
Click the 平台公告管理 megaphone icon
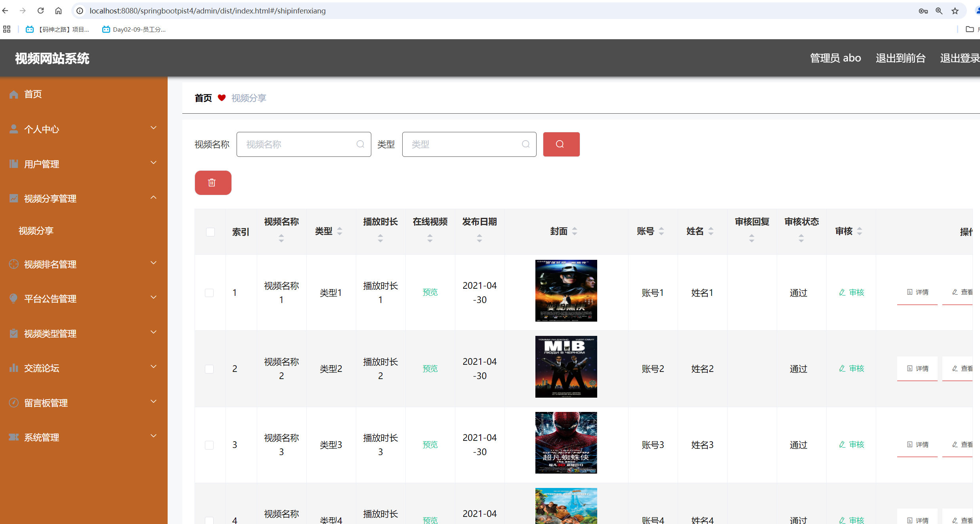click(x=13, y=298)
